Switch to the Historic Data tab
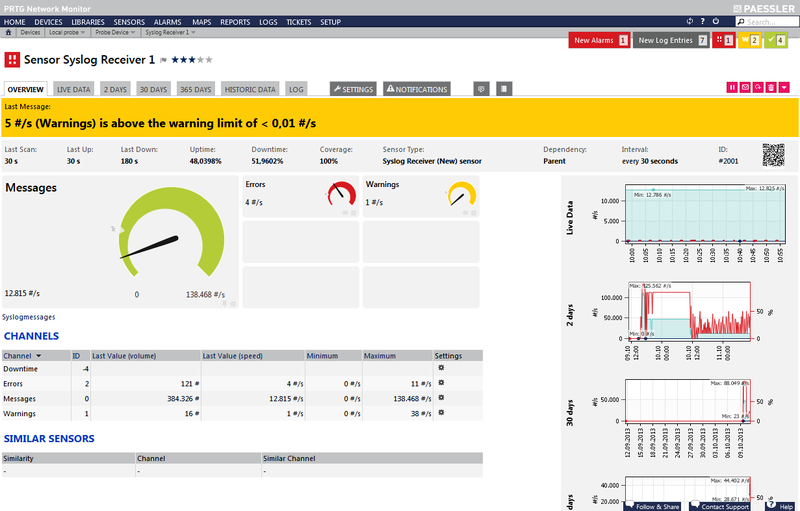The height and width of the screenshot is (511, 800). tap(250, 89)
